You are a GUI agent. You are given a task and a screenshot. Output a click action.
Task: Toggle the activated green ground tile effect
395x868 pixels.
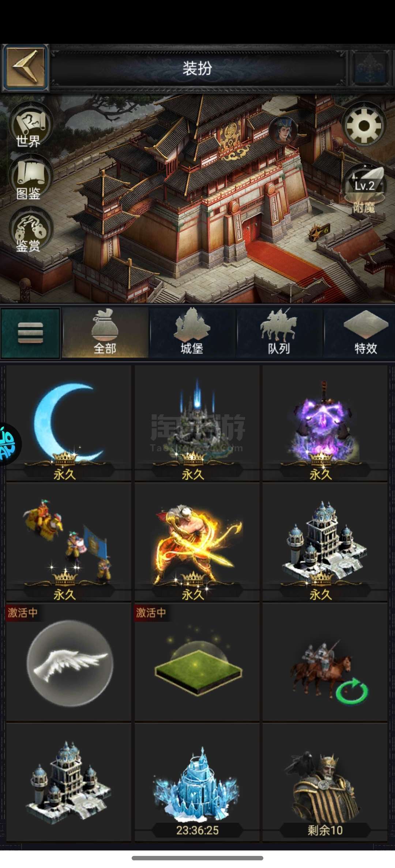tap(197, 662)
